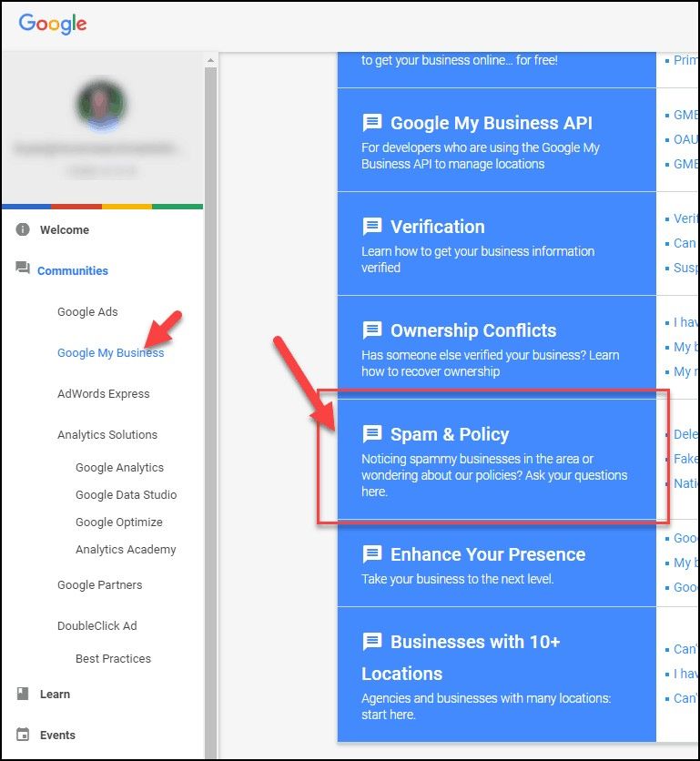Open the Google Partners community
This screenshot has width=700, height=761.
[x=99, y=584]
